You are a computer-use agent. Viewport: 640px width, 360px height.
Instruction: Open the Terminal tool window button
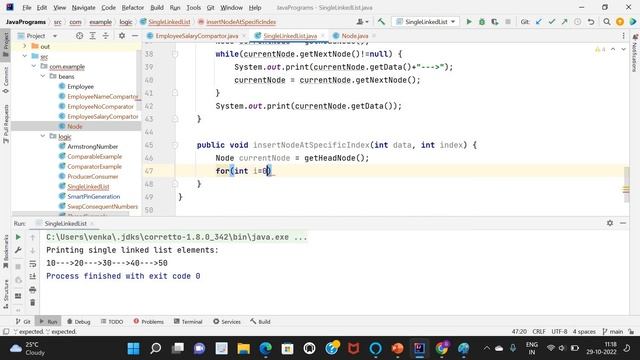point(188,322)
